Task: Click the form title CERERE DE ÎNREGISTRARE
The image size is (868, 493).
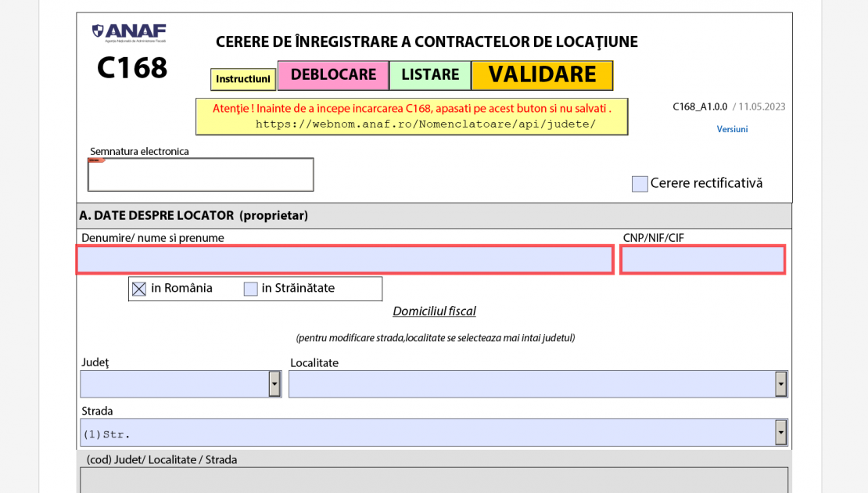Action: tap(426, 41)
